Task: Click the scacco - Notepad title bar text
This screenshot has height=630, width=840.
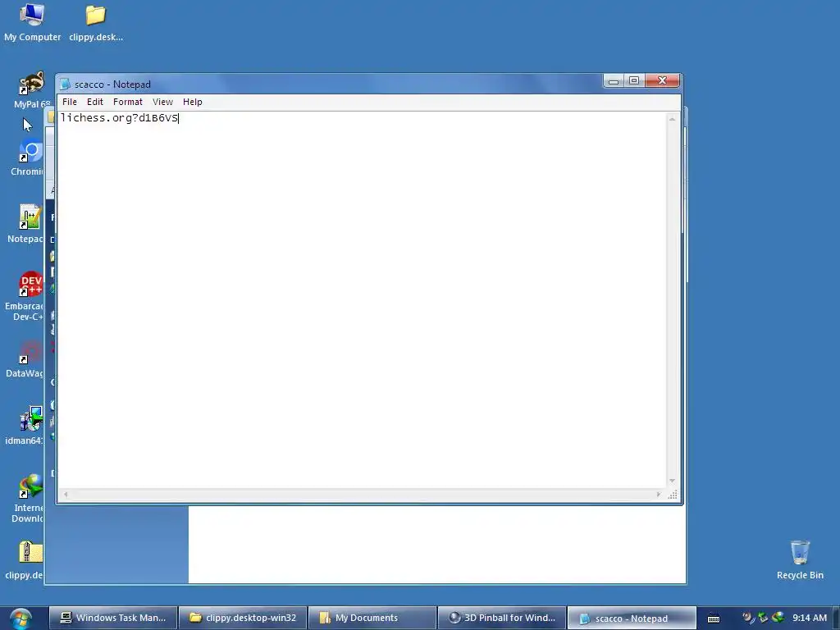Action: point(112,84)
